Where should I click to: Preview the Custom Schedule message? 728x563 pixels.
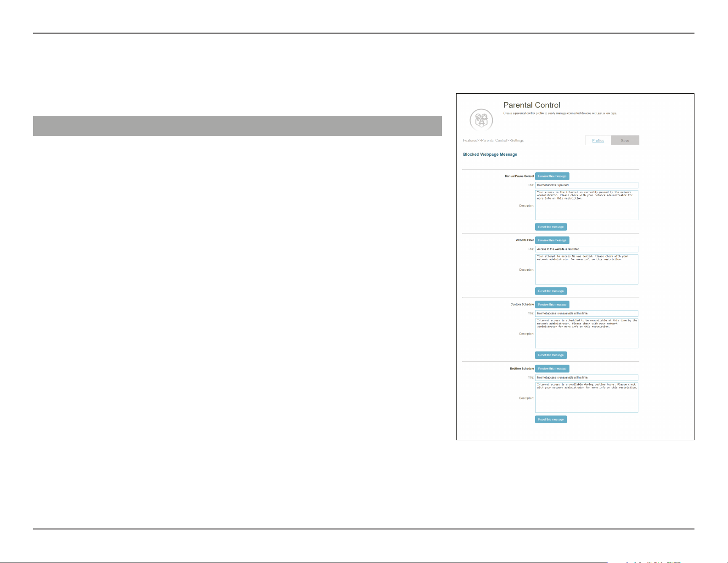(552, 304)
